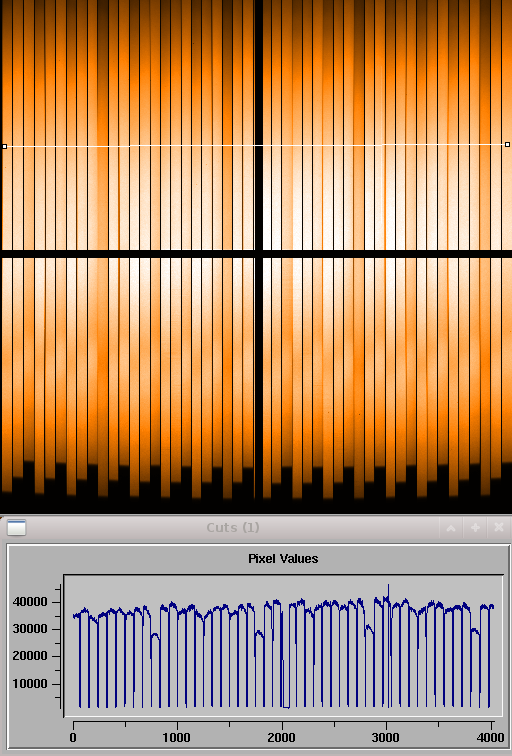
Task: Close the Cuts (1) window
Action: point(499,528)
